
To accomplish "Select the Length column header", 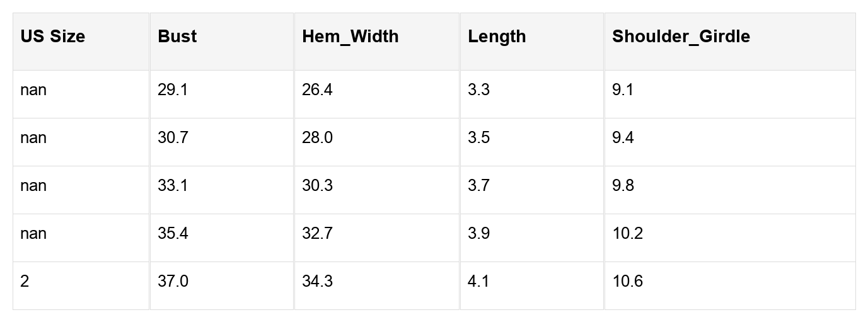I will click(497, 37).
